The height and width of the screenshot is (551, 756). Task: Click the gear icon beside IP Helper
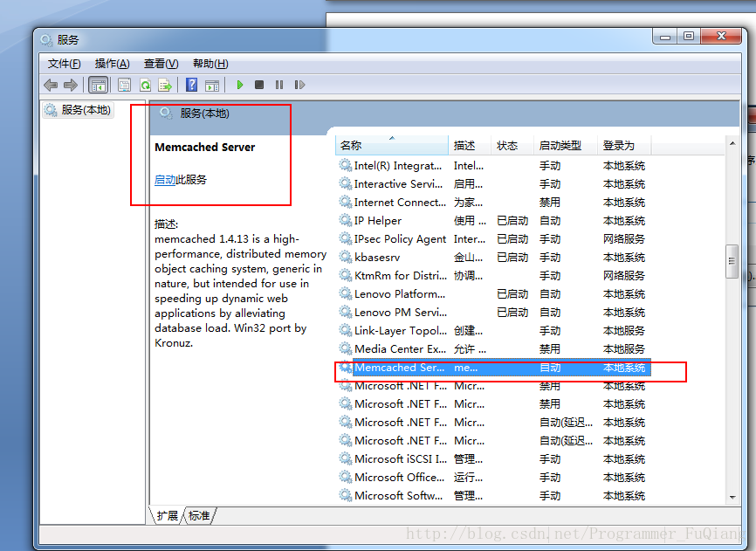tap(345, 220)
